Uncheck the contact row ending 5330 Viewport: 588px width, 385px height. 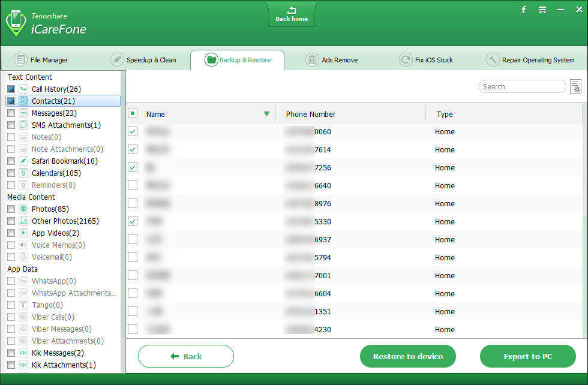pos(133,221)
